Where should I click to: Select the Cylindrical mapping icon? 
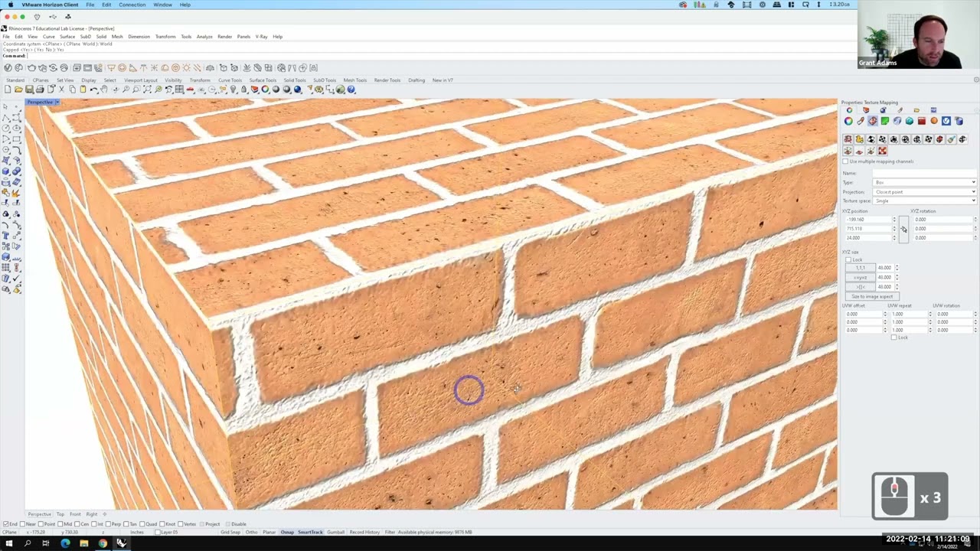893,140
